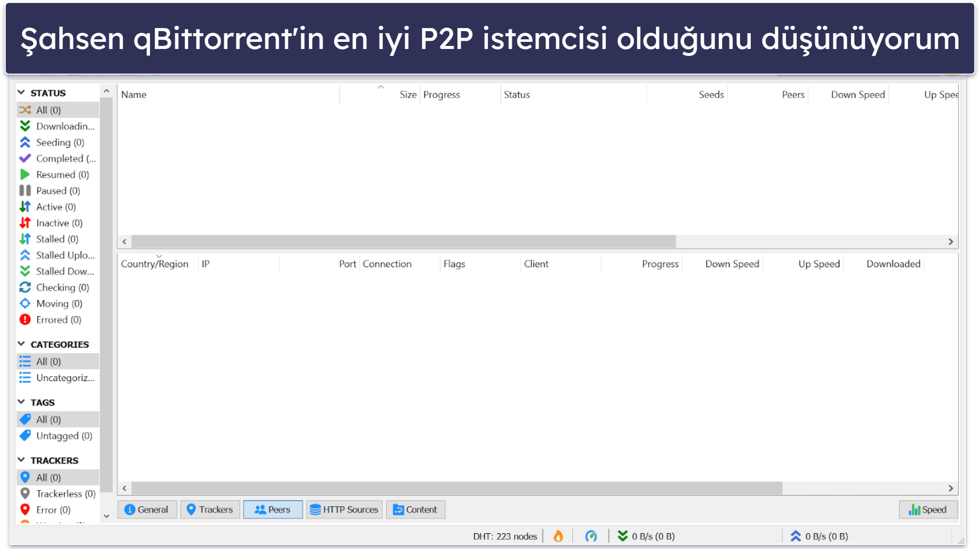Viewport: 980px width, 549px height.
Task: Sort peers by Flags column
Action: tap(481, 264)
